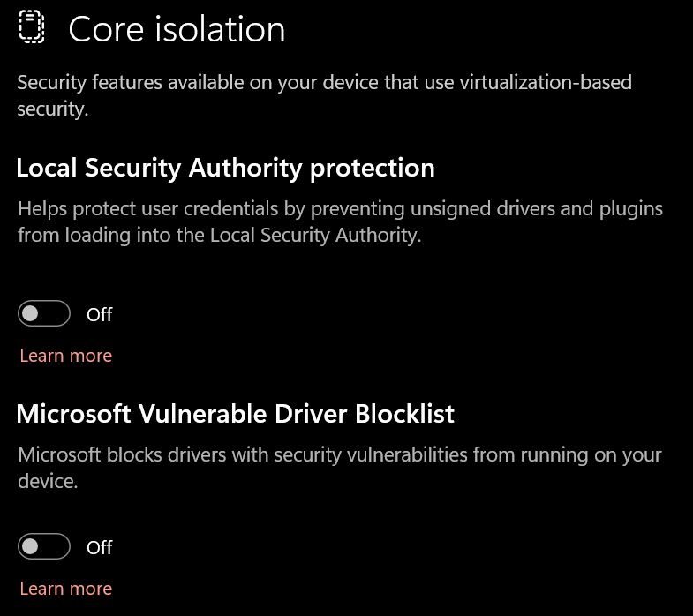This screenshot has height=616, width=693.
Task: Select the Core isolation page title
Action: pyautogui.click(x=177, y=30)
